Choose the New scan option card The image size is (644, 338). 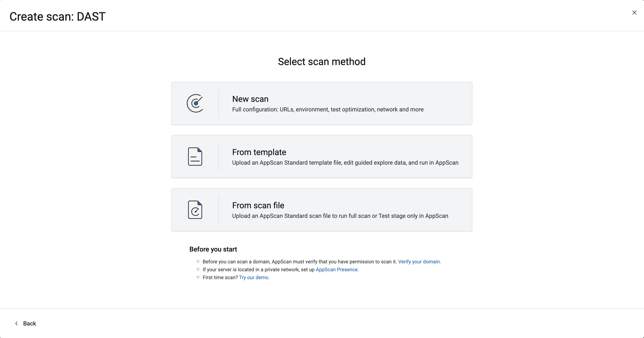[322, 103]
